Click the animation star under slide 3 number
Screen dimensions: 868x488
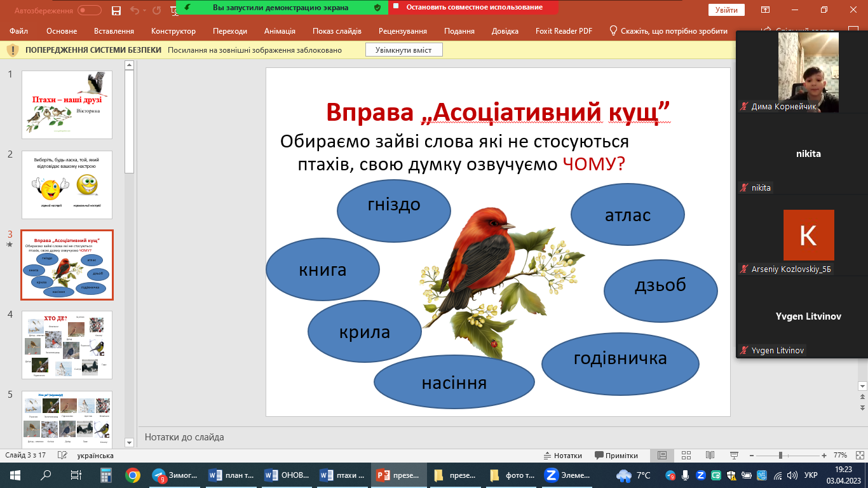pos(10,245)
